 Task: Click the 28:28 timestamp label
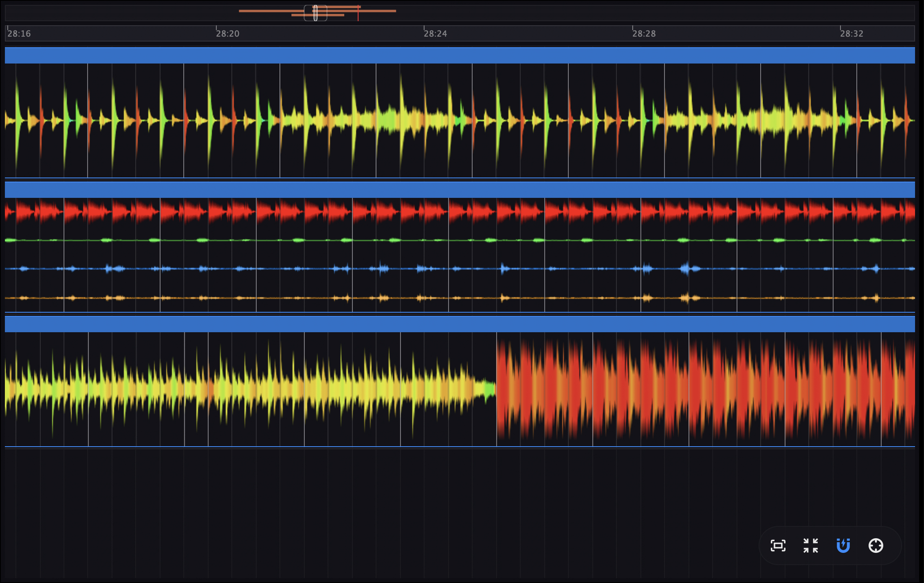click(644, 34)
